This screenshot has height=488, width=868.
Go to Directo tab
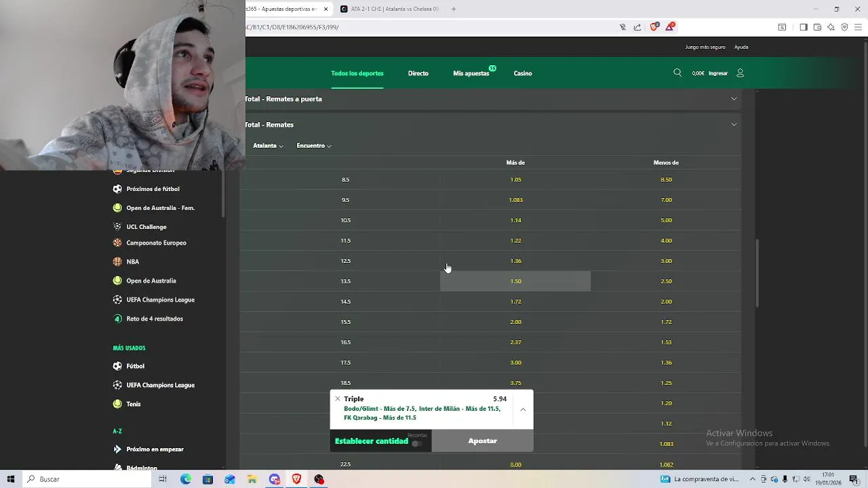(x=418, y=73)
